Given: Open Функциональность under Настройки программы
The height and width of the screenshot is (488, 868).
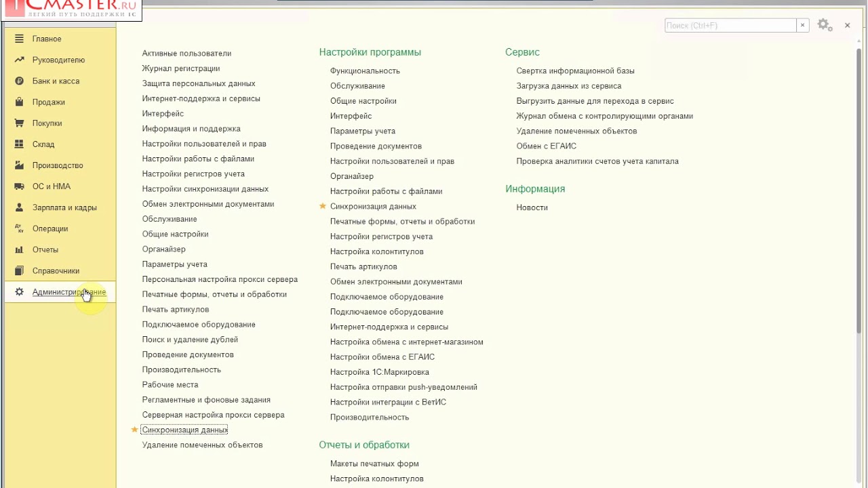Looking at the screenshot, I should click(365, 70).
